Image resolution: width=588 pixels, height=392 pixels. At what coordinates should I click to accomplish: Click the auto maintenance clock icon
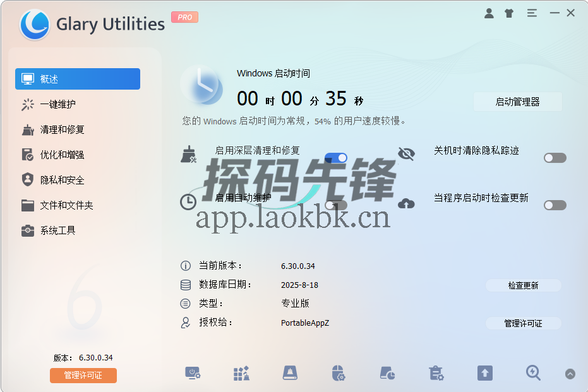(x=188, y=202)
